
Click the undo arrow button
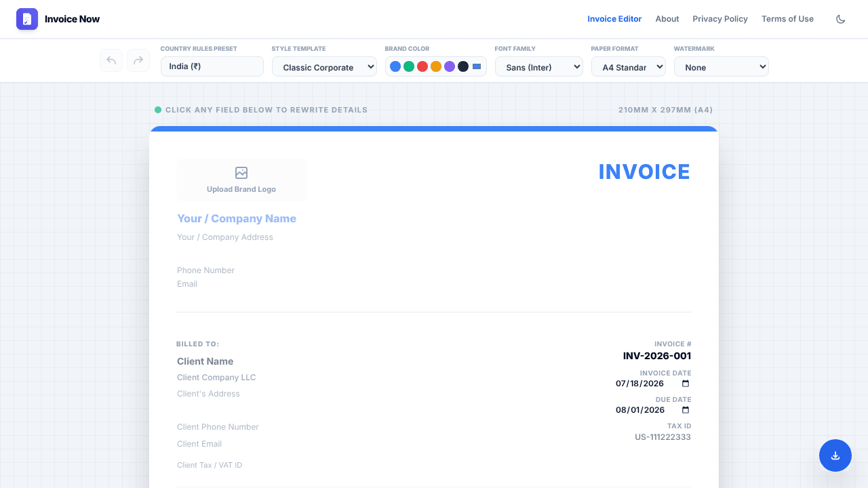(x=111, y=60)
